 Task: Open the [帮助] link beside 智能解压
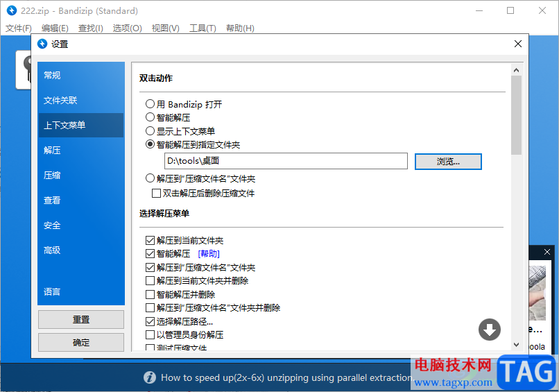[x=209, y=254]
